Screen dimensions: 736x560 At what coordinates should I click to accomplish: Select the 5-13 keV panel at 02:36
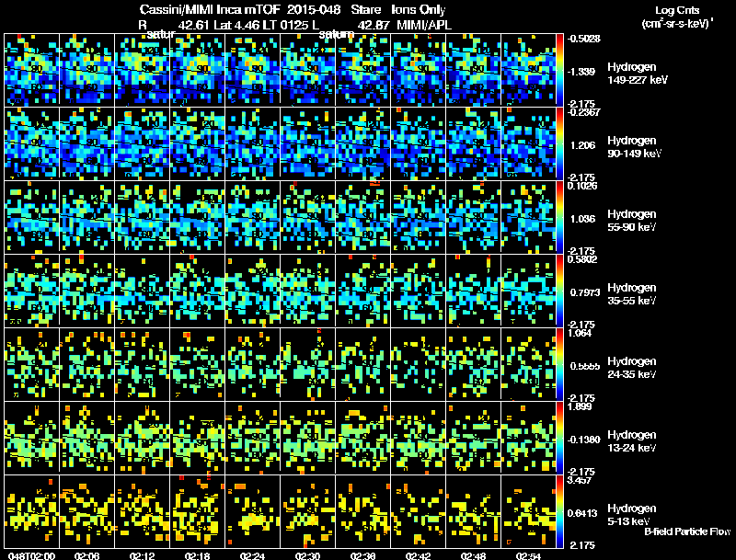coord(362,511)
